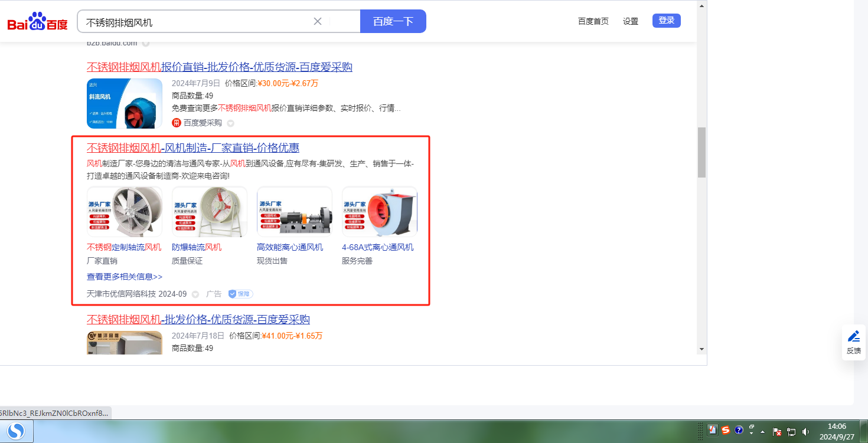868x443 pixels.
Task: Click the page scrollbar down arrow
Action: pos(701,349)
